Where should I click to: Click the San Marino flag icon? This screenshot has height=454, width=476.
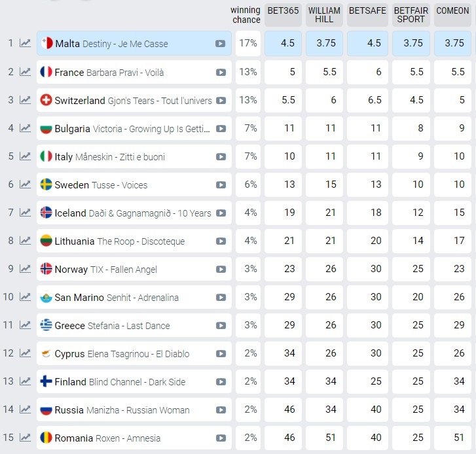pyautogui.click(x=46, y=298)
